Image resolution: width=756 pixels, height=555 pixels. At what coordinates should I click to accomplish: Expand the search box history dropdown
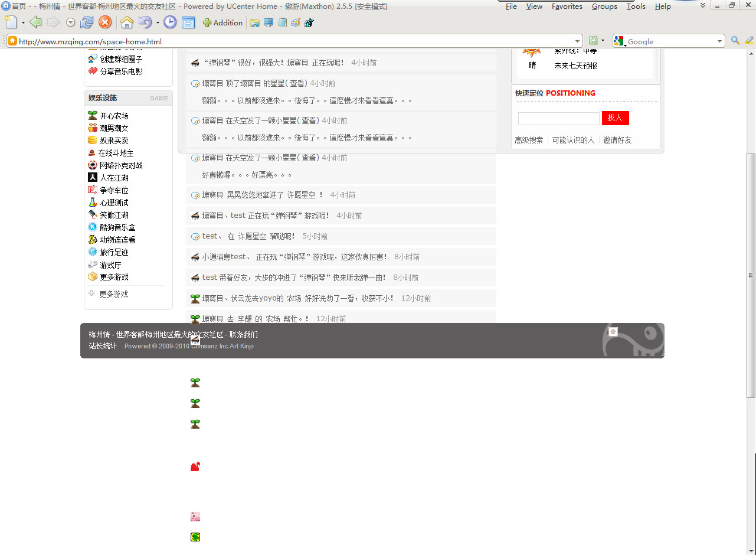pyautogui.click(x=719, y=41)
